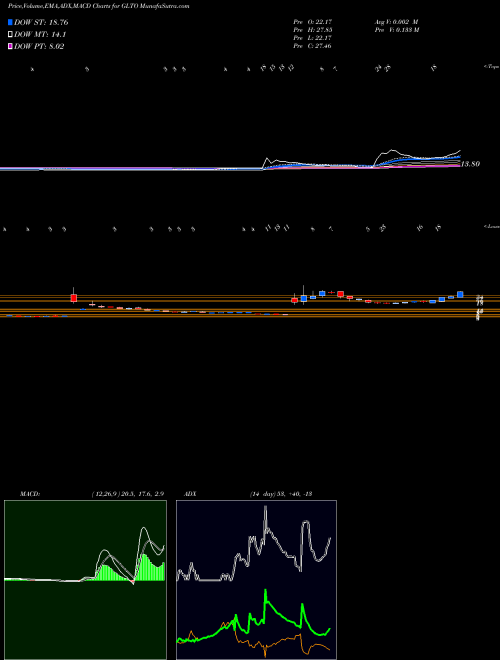Click the GLTO chart title text

98,6
